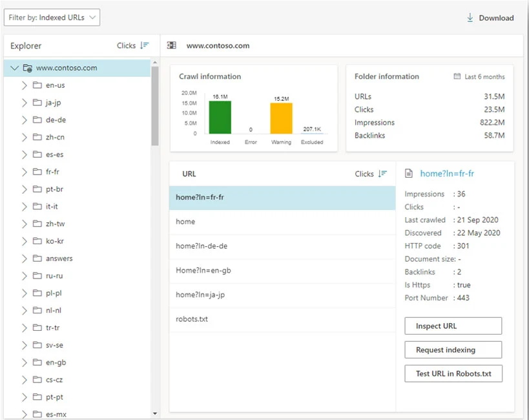Click the site panel icon beside www.contoso.com header
Screen dimensions: 529x420
tap(171, 45)
